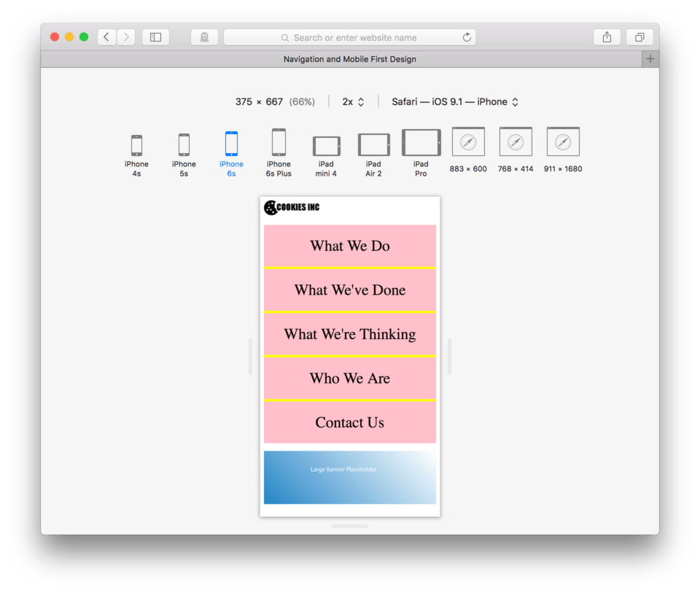Reload the page with the refresh icon

pyautogui.click(x=467, y=37)
